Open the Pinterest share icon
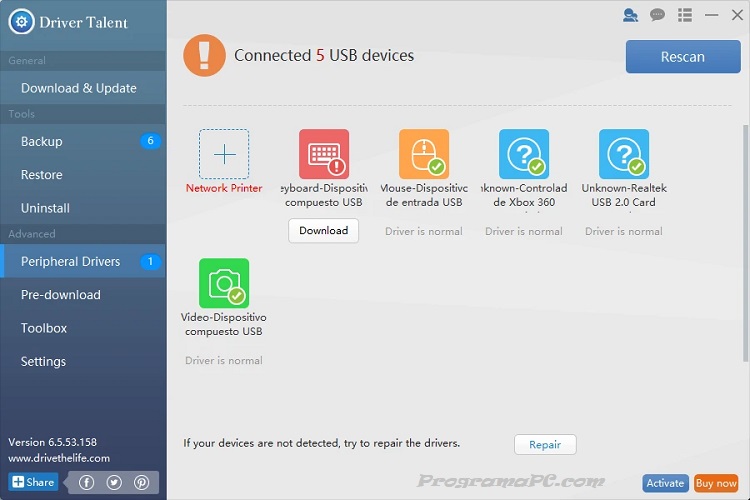Viewport: 750px width, 500px height. pyautogui.click(x=141, y=482)
